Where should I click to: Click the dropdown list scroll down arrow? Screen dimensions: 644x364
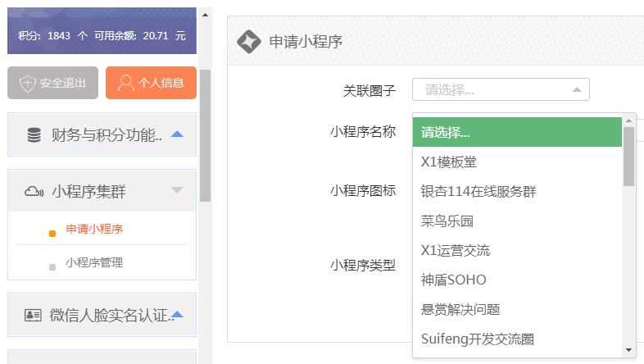(629, 349)
